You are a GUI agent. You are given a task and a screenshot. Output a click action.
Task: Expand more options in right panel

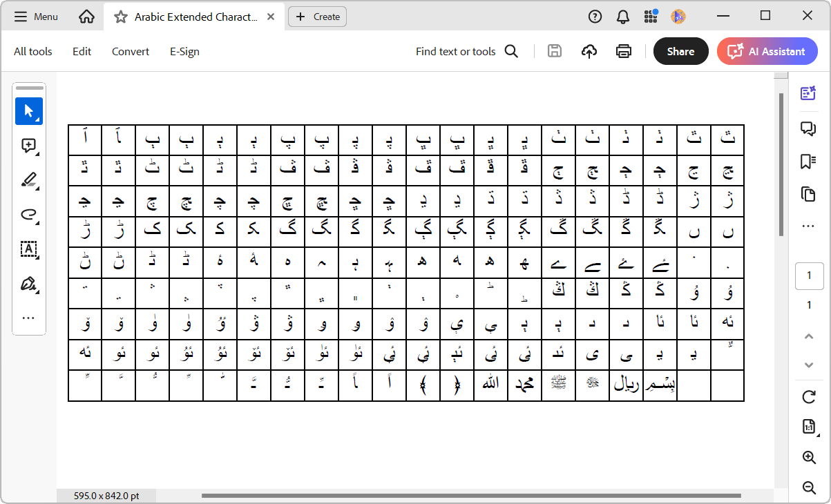pos(808,226)
